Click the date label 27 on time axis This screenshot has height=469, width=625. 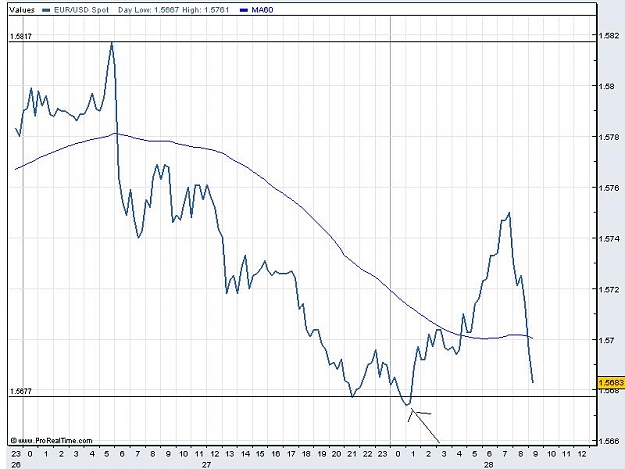[206, 465]
